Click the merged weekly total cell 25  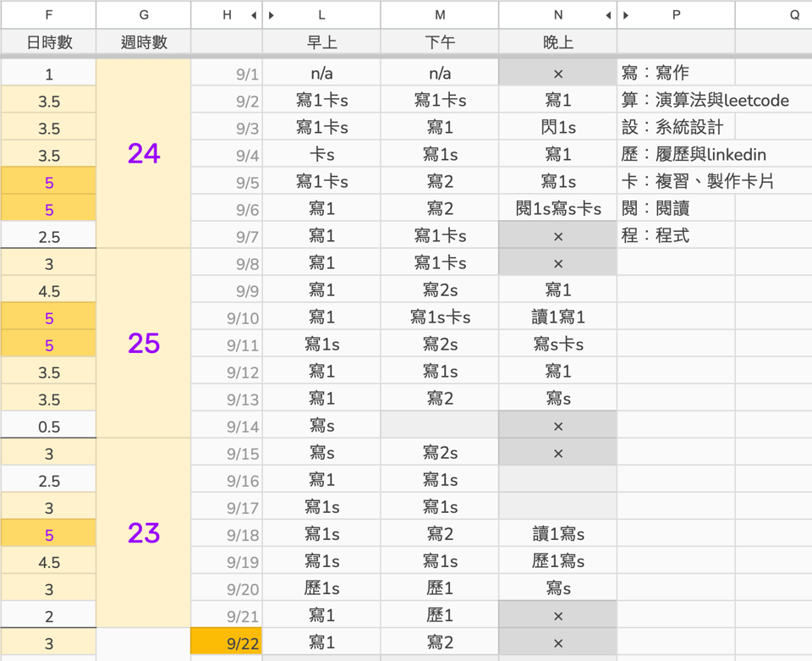(144, 343)
